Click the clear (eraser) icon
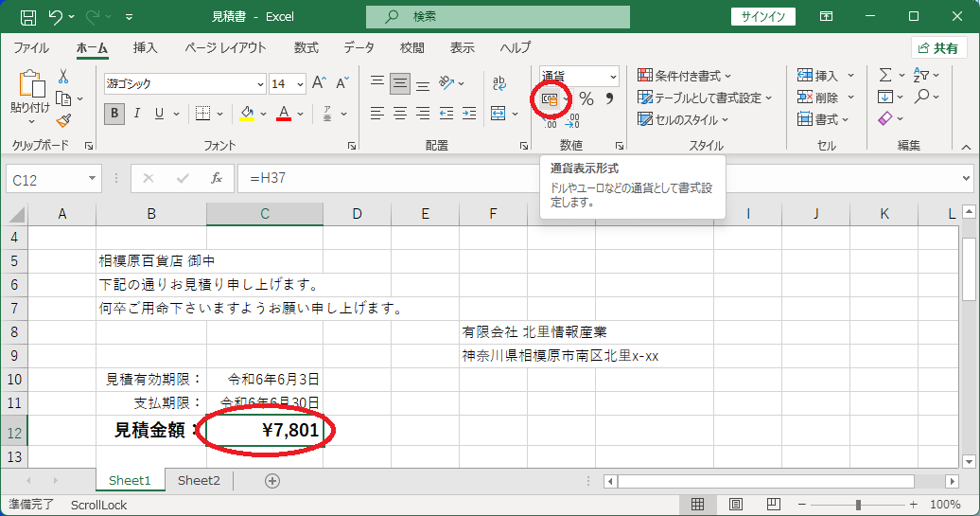This screenshot has width=980, height=516. point(885,119)
